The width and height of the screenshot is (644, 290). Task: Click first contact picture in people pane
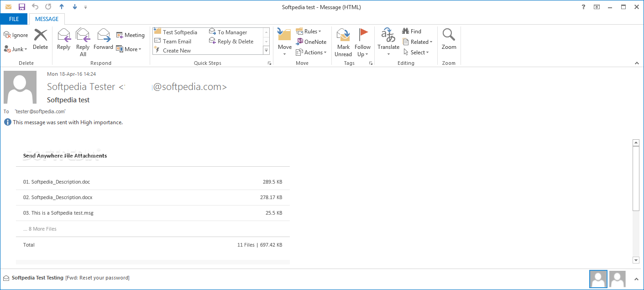(598, 279)
